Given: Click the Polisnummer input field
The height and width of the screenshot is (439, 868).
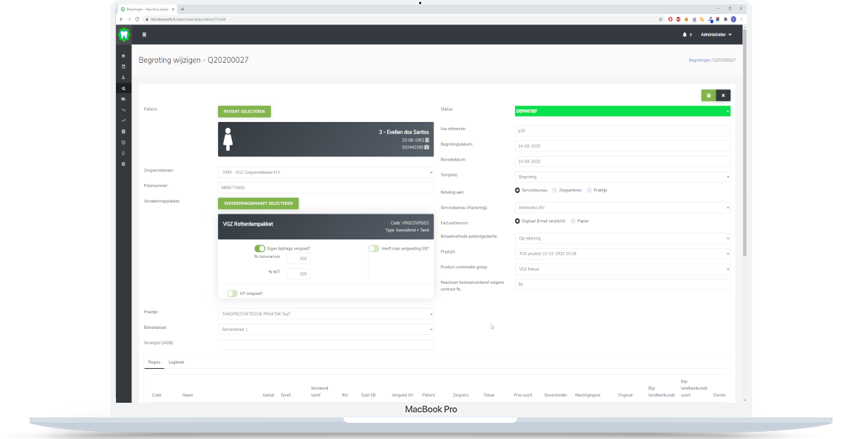Looking at the screenshot, I should click(x=325, y=188).
